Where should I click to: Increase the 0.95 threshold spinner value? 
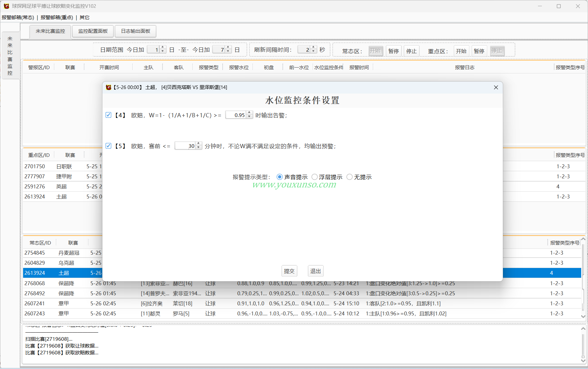click(249, 113)
